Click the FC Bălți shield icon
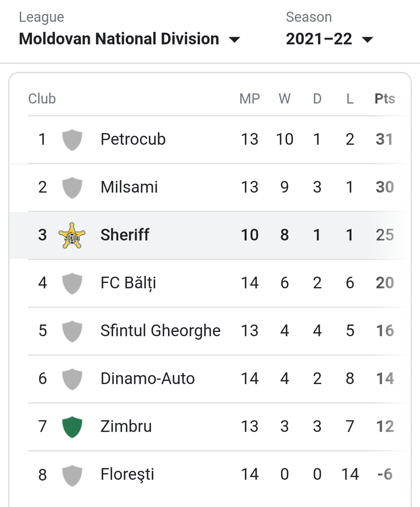The width and height of the screenshot is (420, 507). 72,283
